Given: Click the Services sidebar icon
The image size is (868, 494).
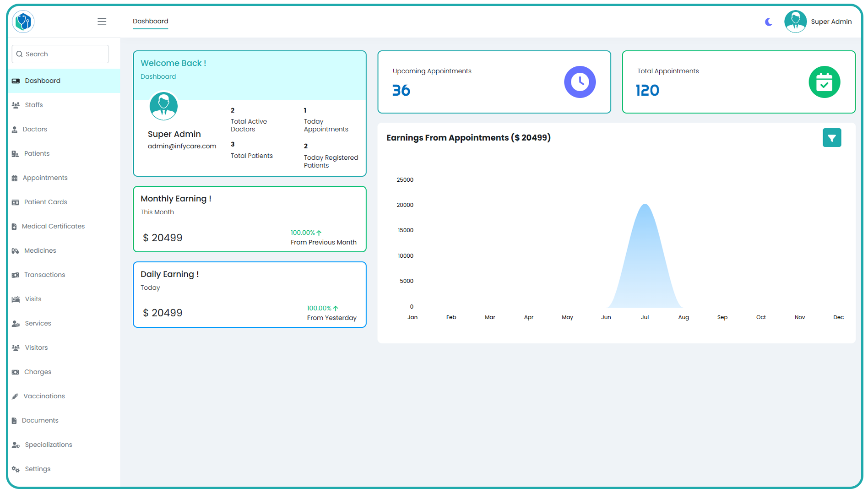Looking at the screenshot, I should [x=16, y=324].
